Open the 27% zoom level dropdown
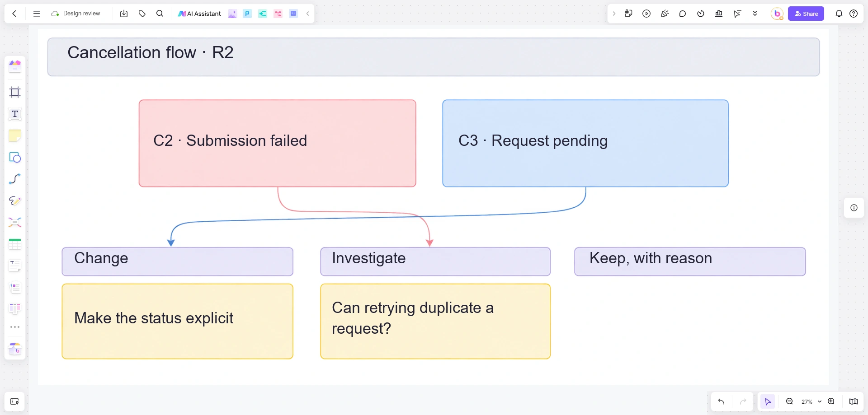The height and width of the screenshot is (415, 868). click(x=811, y=401)
